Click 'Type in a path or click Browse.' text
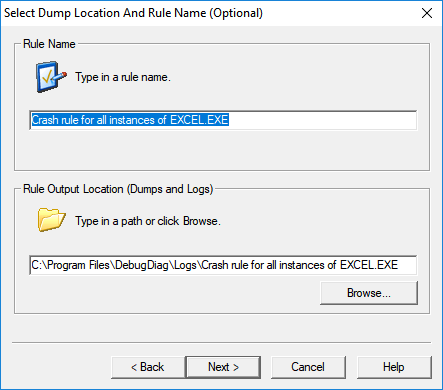443x390 pixels. coord(148,221)
